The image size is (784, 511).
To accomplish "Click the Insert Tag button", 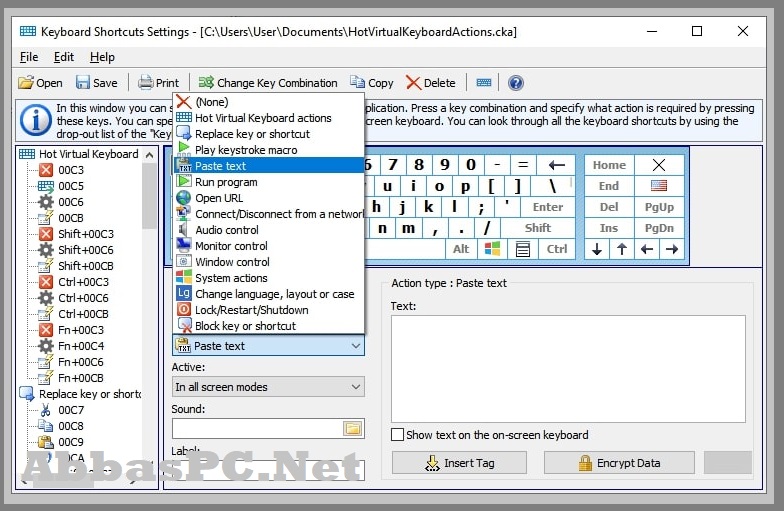I will coord(459,463).
